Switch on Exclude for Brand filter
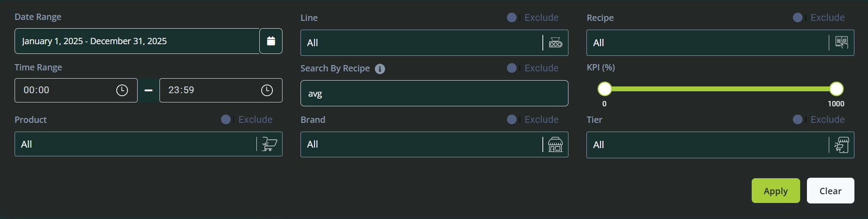This screenshot has height=219, width=868. [x=512, y=119]
